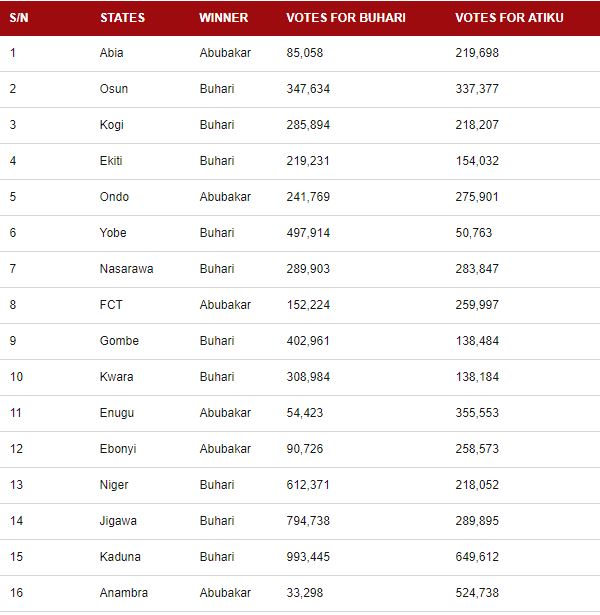Click Kogi in the states column
The width and height of the screenshot is (600, 615).
coord(112,125)
